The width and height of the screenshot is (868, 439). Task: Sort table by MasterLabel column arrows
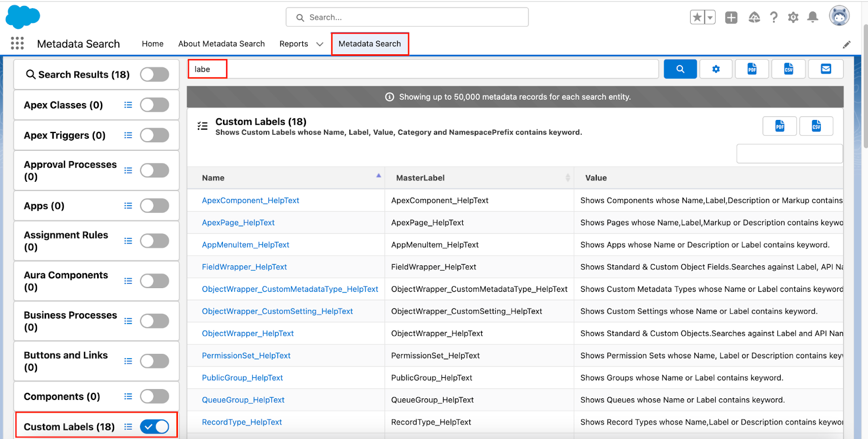(x=567, y=177)
